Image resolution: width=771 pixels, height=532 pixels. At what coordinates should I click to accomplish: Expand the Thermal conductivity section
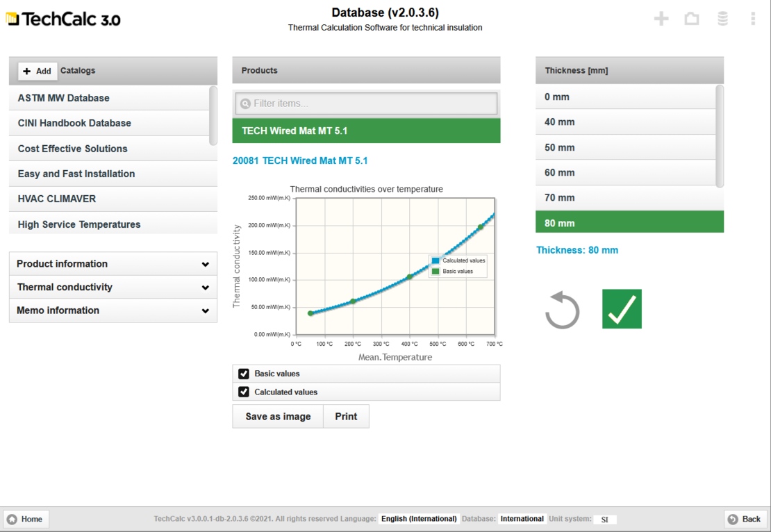(113, 287)
